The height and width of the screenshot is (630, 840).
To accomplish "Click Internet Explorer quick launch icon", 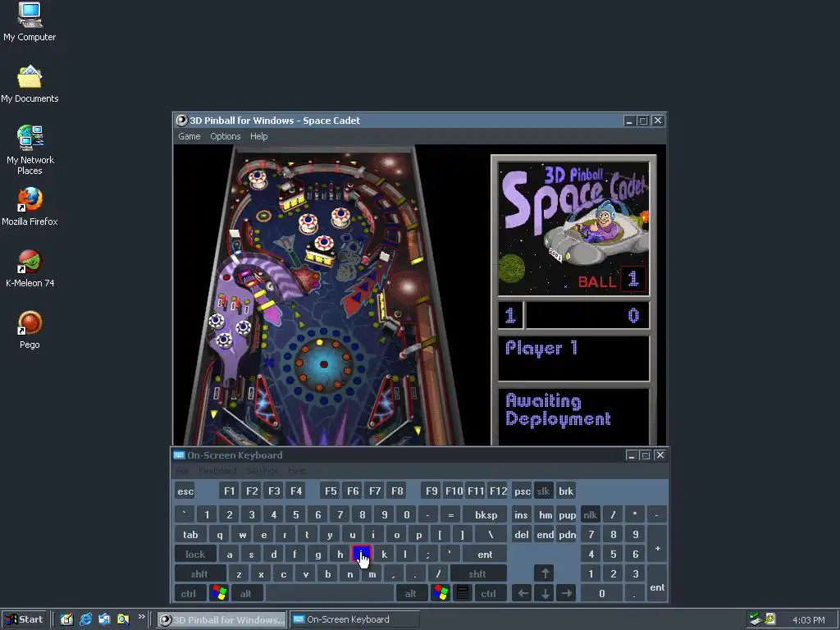I will click(x=85, y=619).
